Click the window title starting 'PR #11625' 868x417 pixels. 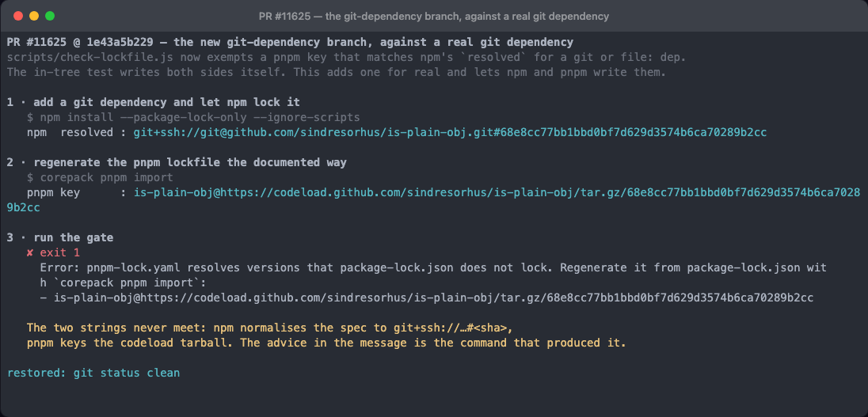433,16
